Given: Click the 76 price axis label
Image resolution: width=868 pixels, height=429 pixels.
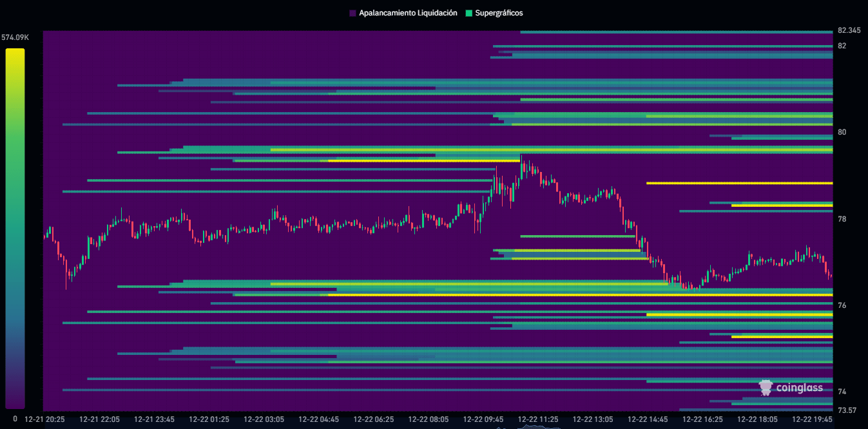Looking at the screenshot, I should click(842, 305).
